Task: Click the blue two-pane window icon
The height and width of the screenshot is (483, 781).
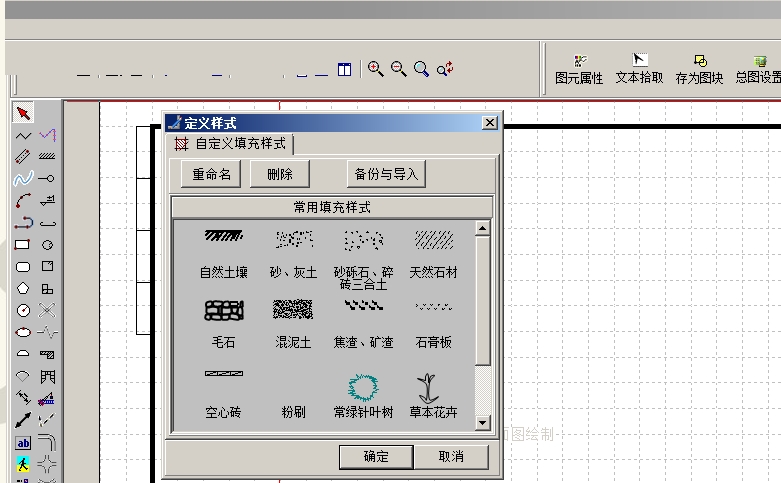Action: (x=344, y=69)
